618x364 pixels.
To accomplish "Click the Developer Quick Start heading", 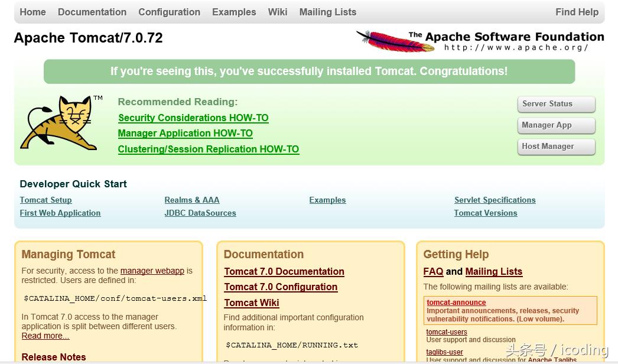I will point(73,184).
